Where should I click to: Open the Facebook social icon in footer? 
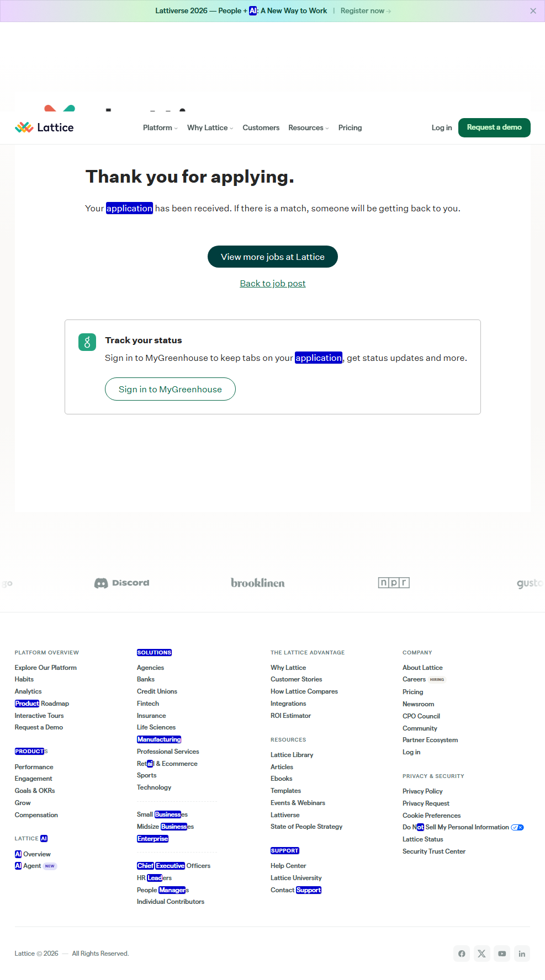click(462, 954)
